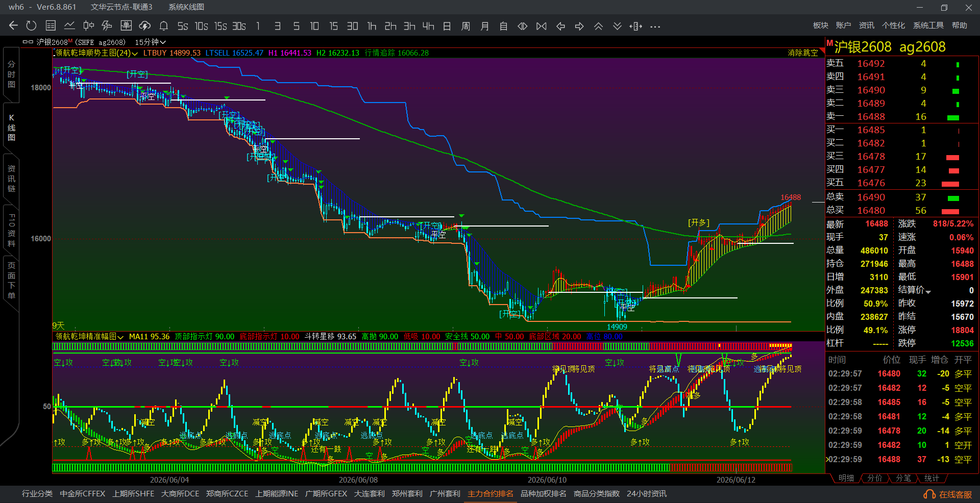Click the link chain icon beside 沪银2608

[28, 42]
